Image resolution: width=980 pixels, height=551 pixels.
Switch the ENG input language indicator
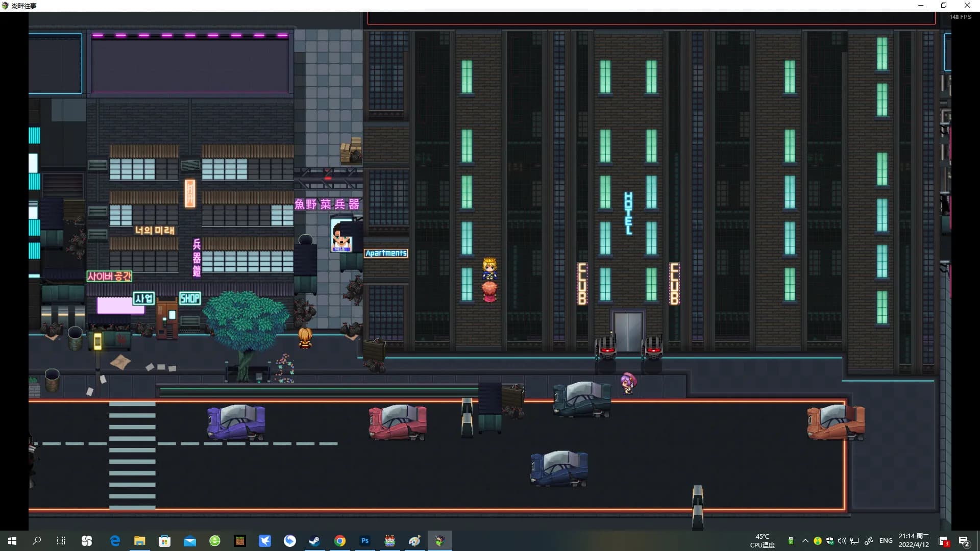pyautogui.click(x=886, y=541)
